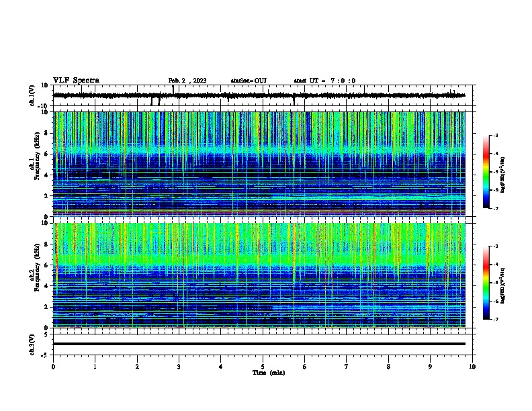Click the '0' time axis tick label
This screenshot has width=532, height=411.
click(53, 367)
